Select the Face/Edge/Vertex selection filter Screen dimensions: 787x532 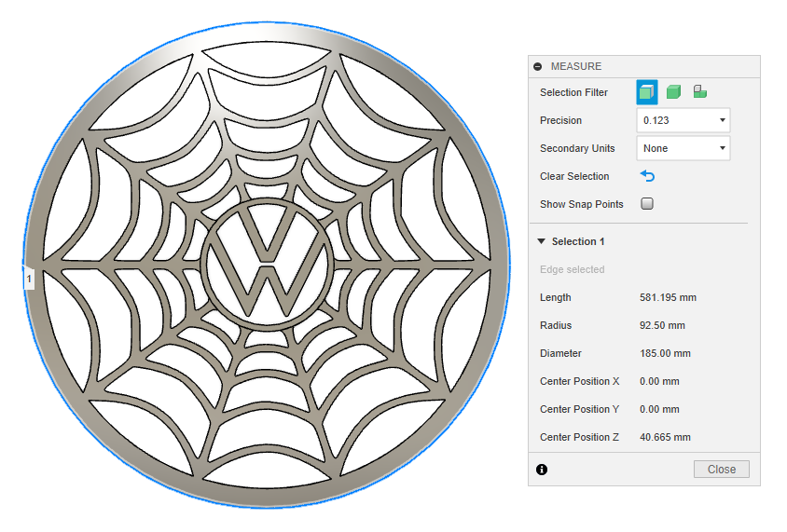coord(646,92)
